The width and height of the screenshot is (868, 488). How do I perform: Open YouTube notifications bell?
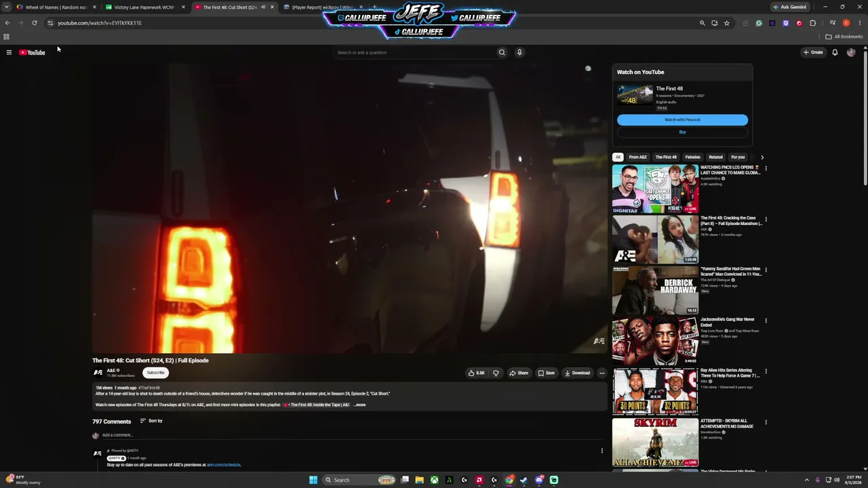tap(835, 52)
